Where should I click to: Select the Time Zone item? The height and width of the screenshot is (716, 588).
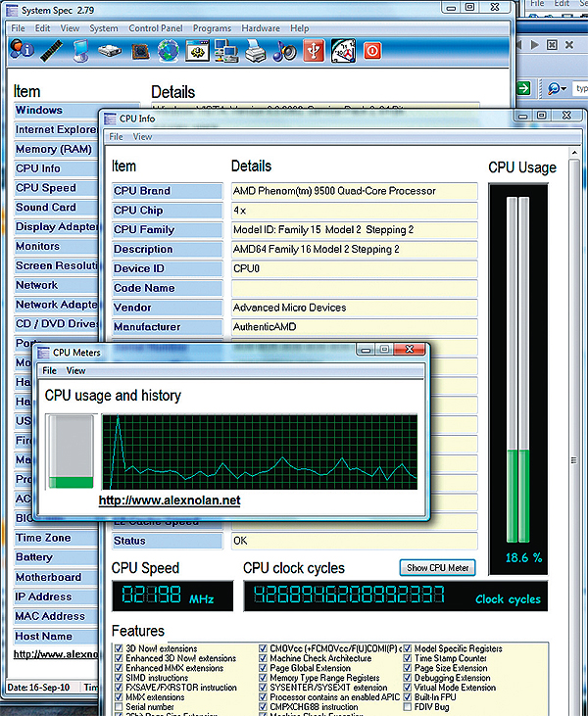coord(56,538)
